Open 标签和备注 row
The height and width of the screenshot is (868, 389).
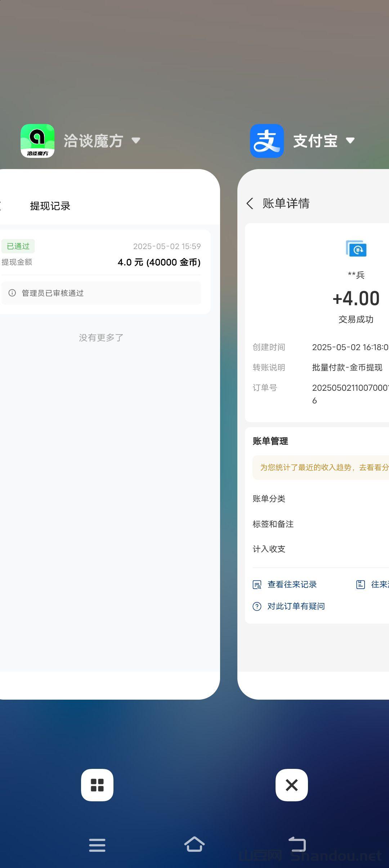pyautogui.click(x=273, y=524)
